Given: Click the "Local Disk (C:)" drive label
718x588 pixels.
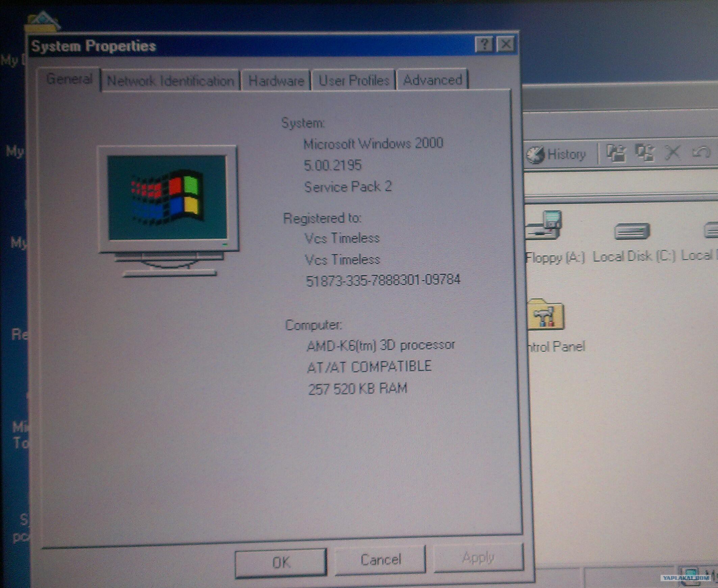Looking at the screenshot, I should 634,256.
